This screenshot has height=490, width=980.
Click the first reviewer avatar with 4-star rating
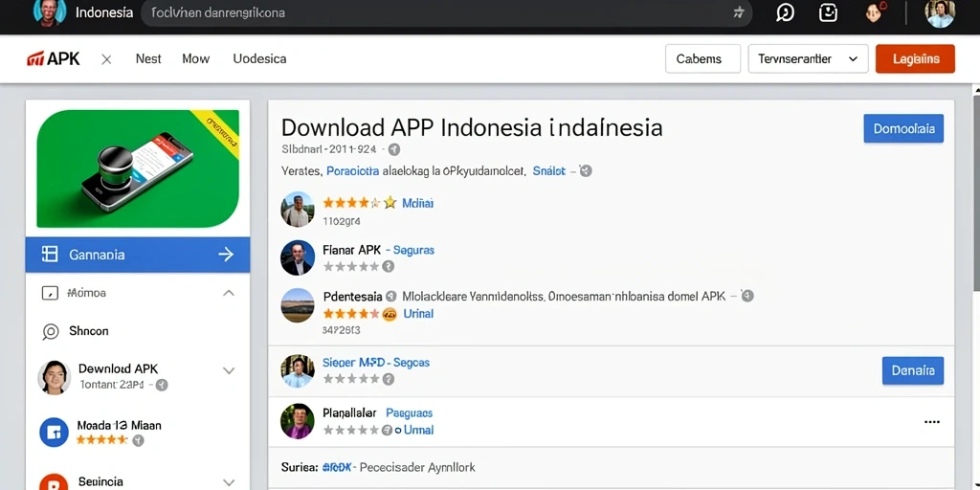coord(298,209)
